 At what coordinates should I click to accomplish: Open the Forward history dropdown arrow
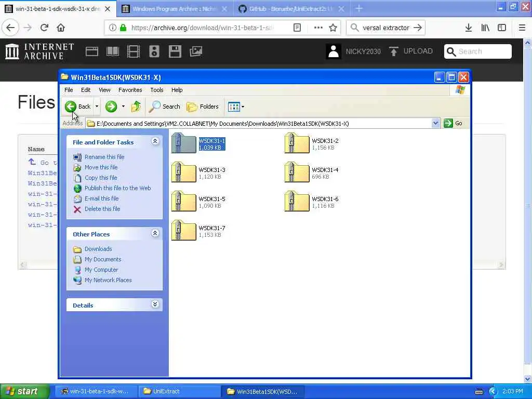pos(123,107)
